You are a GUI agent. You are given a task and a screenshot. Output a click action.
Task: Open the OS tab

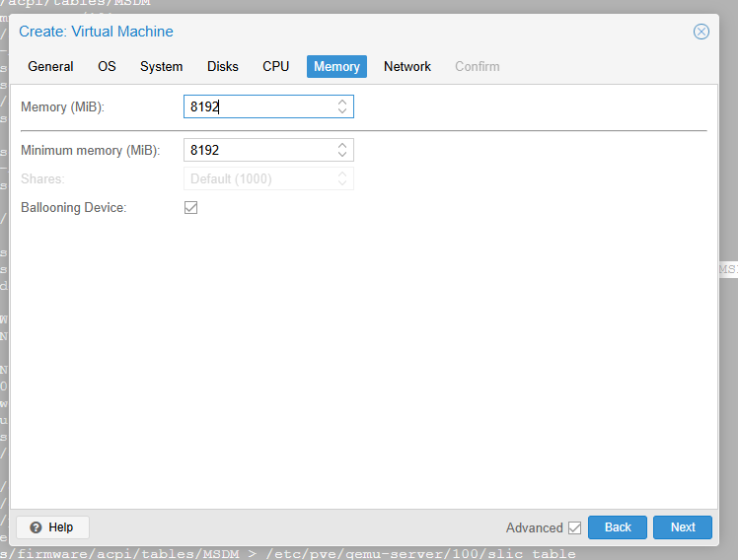coord(107,66)
